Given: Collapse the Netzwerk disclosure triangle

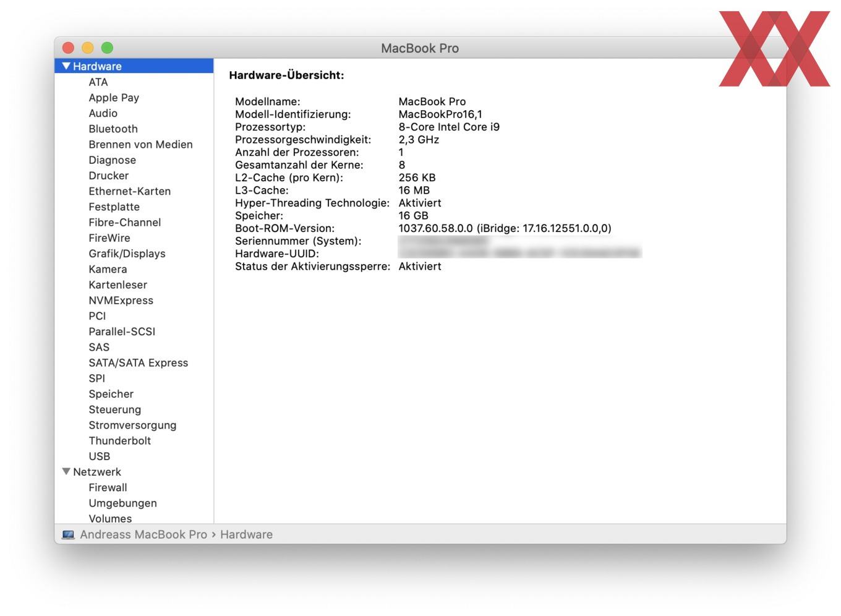Looking at the screenshot, I should click(66, 471).
